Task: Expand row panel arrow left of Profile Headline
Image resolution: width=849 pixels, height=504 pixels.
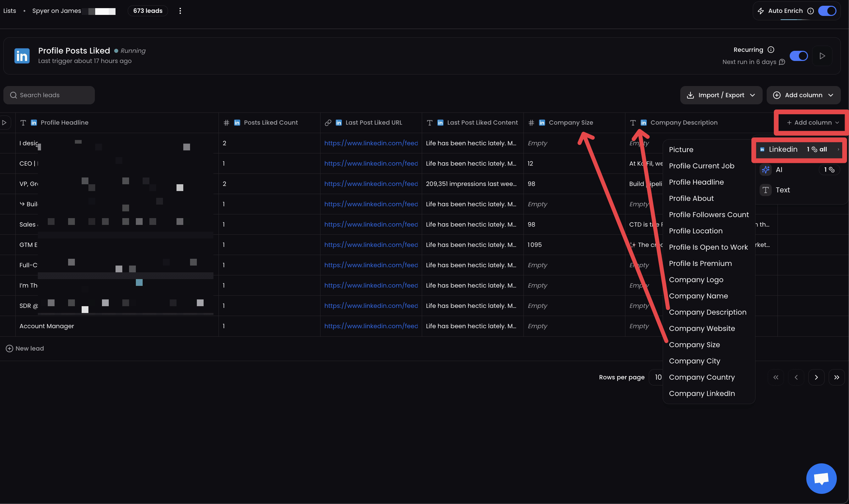Action: click(x=4, y=123)
